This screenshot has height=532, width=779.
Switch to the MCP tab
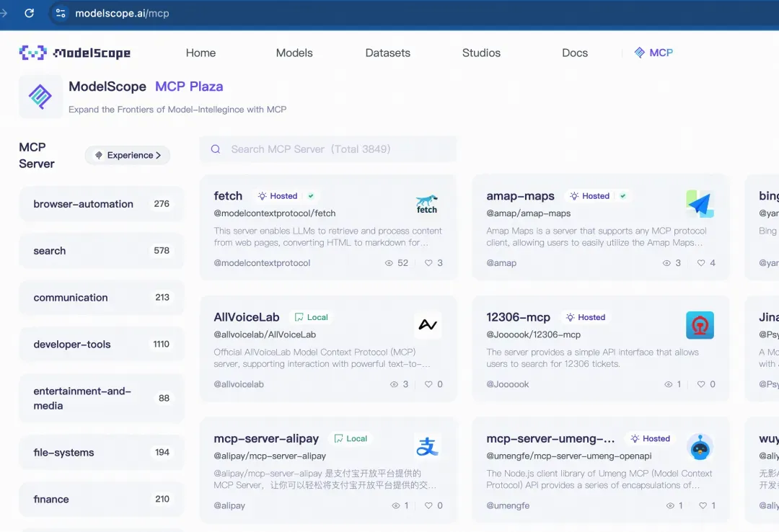pos(653,53)
